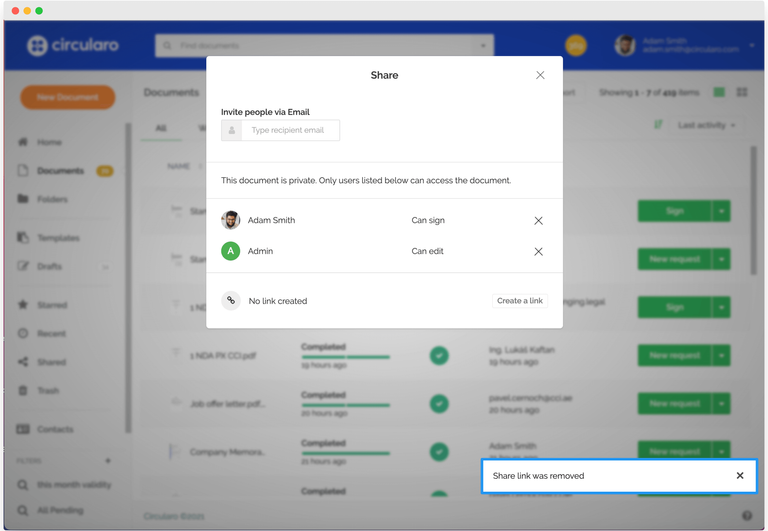Image resolution: width=768 pixels, height=531 pixels.
Task: Click Adam Smith's avatar in share list
Action: pos(231,220)
